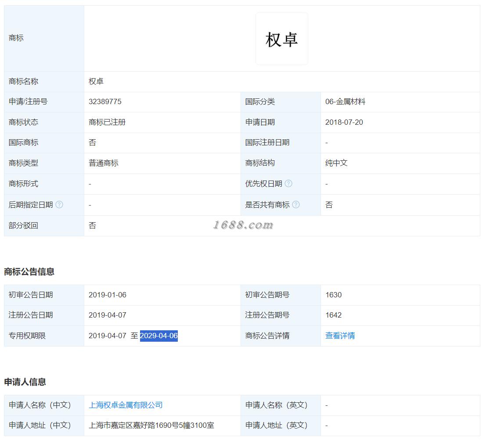Screen dimensions: 486x448
Task: Click the 申请日期 label cell
Action: [x=281, y=123]
